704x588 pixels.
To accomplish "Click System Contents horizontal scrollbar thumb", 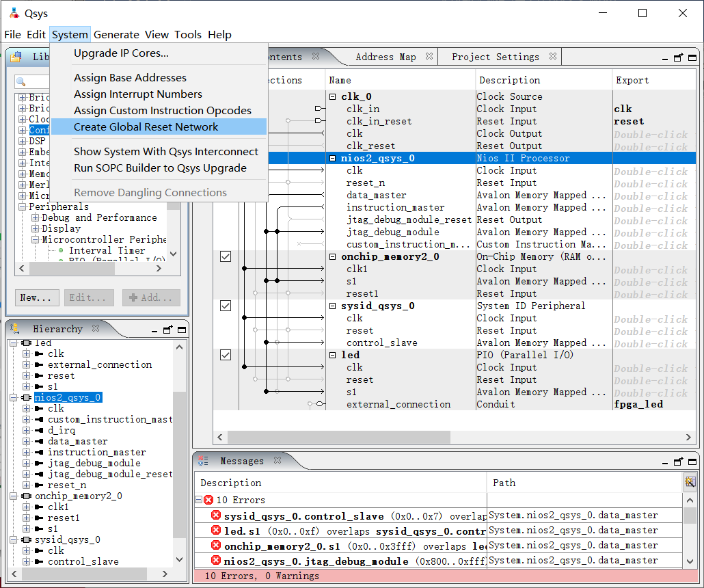I will point(338,437).
